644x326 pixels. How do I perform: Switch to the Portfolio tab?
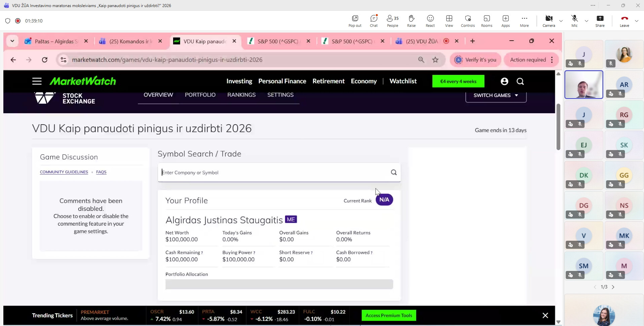200,95
